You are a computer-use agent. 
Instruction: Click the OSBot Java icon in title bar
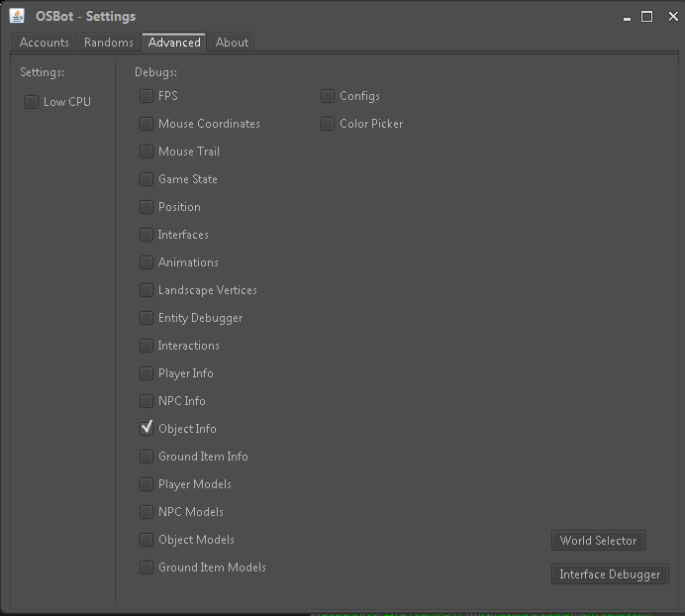[x=17, y=16]
